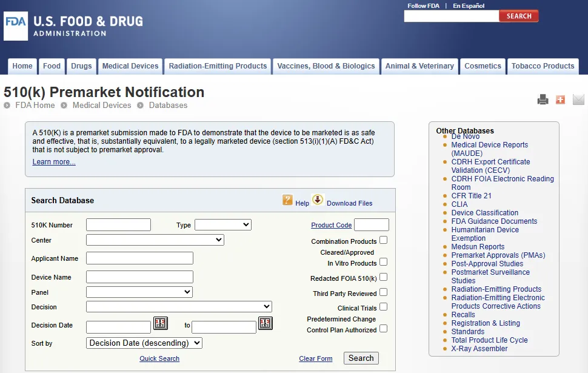
Task: Open Vaccines, Blood & Biologics tab
Action: (326, 66)
